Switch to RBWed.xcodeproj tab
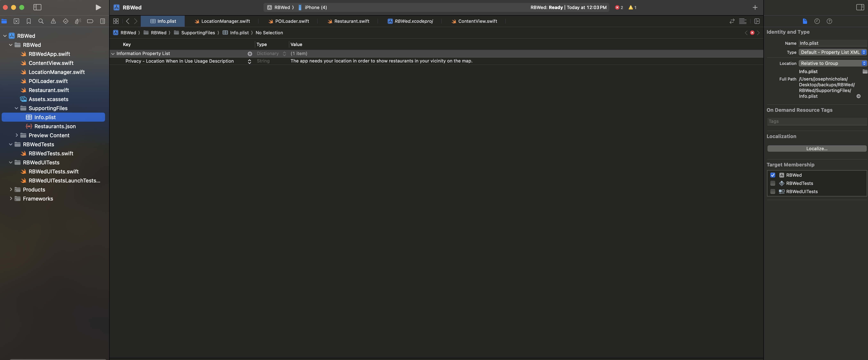The width and height of the screenshot is (868, 360). (410, 21)
